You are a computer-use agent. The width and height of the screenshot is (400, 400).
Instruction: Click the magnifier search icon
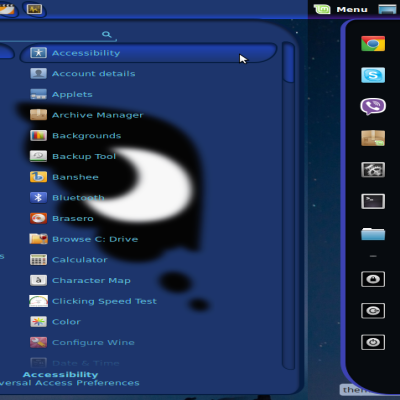coord(107,34)
